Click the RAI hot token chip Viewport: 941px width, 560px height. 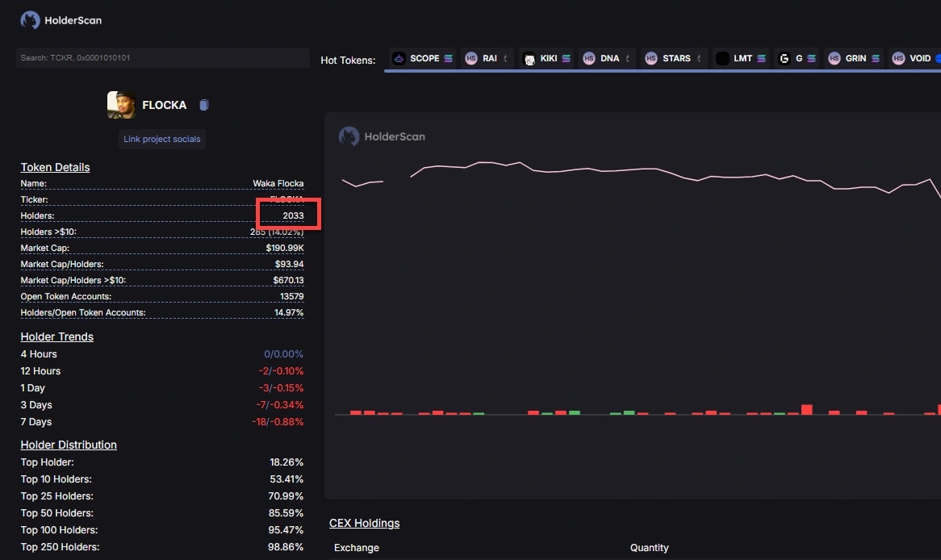[x=487, y=58]
